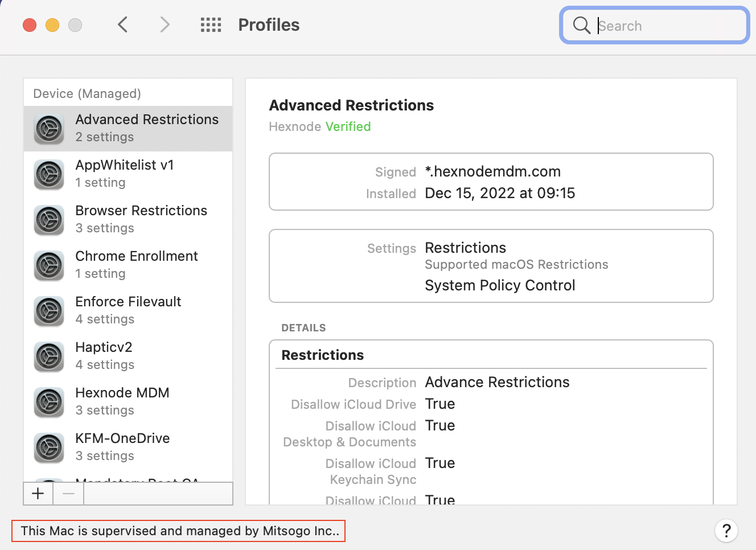
Task: Click signed value *.hexnodemdm.com
Action: tap(493, 171)
